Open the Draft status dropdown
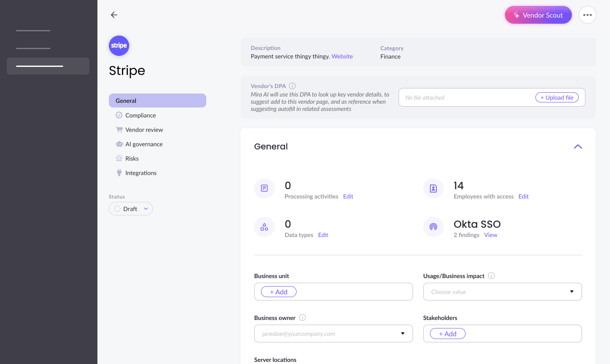610x364 pixels. point(131,209)
